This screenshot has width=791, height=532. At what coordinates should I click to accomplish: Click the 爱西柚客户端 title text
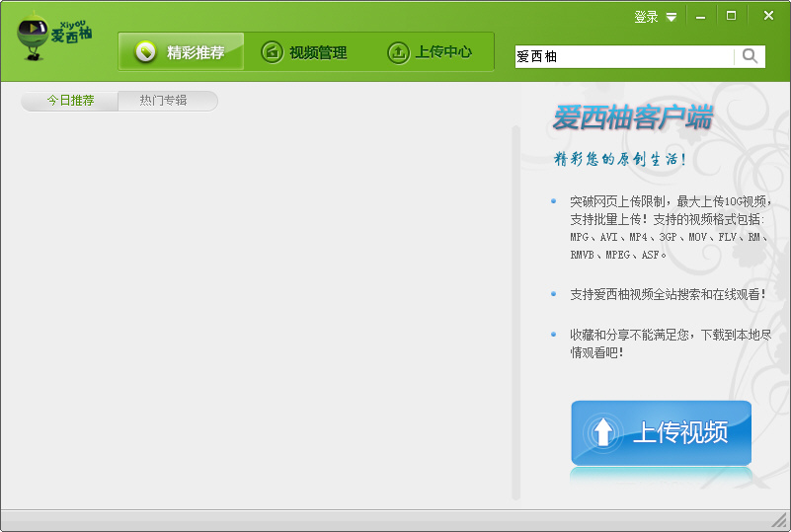point(633,117)
